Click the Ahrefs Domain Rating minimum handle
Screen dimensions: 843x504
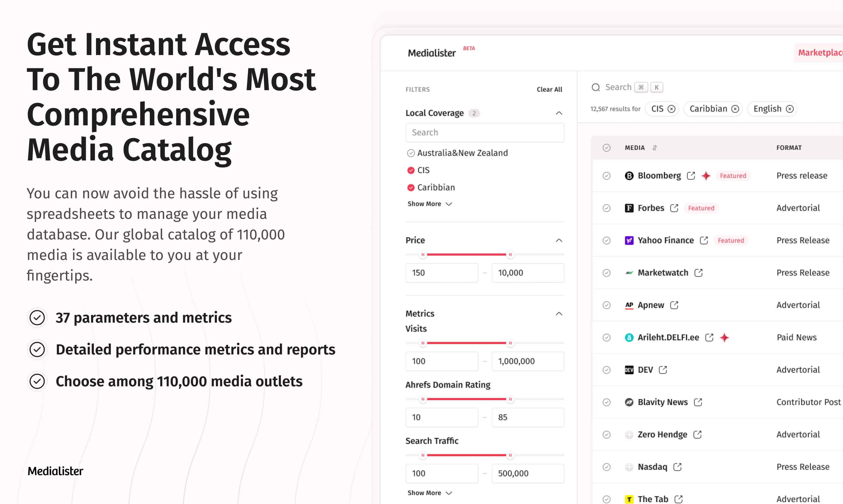[423, 399]
